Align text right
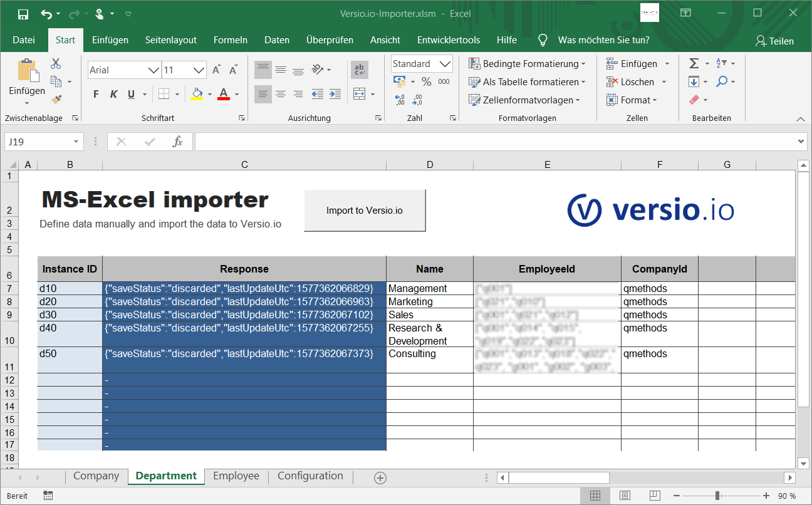The image size is (812, 505). (298, 94)
